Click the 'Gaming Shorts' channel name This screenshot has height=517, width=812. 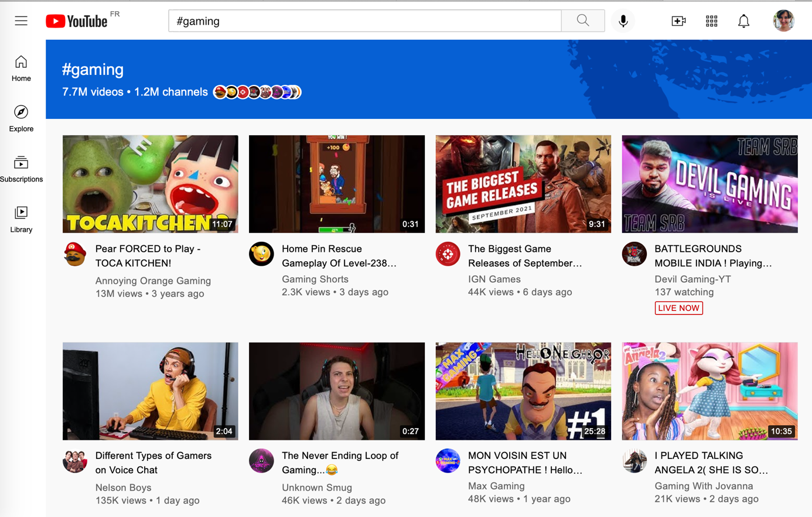point(315,279)
